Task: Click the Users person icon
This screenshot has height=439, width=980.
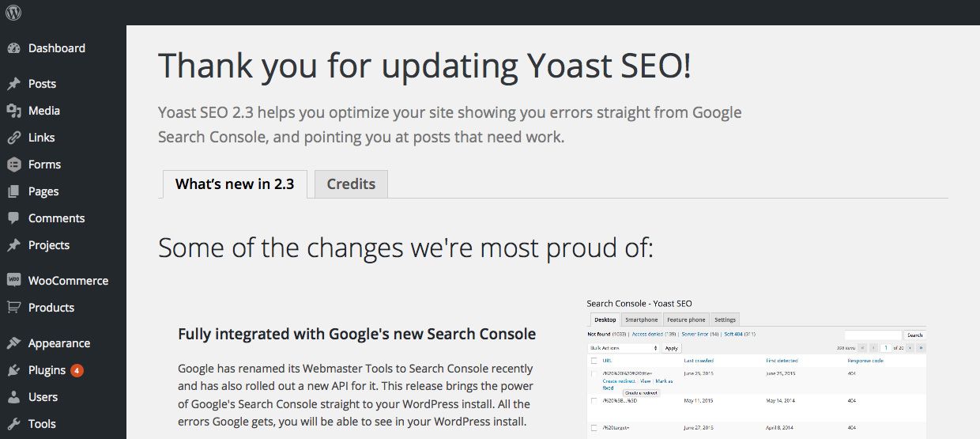Action: coord(13,397)
